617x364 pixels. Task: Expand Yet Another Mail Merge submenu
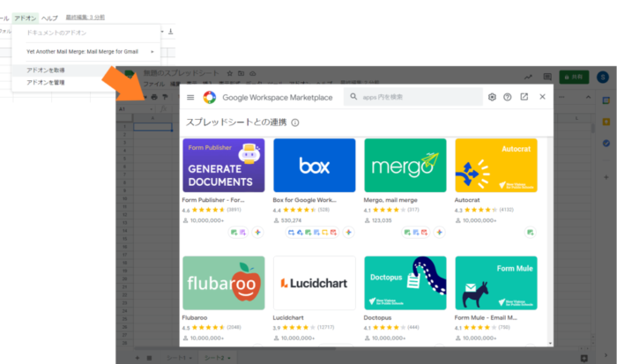point(88,51)
